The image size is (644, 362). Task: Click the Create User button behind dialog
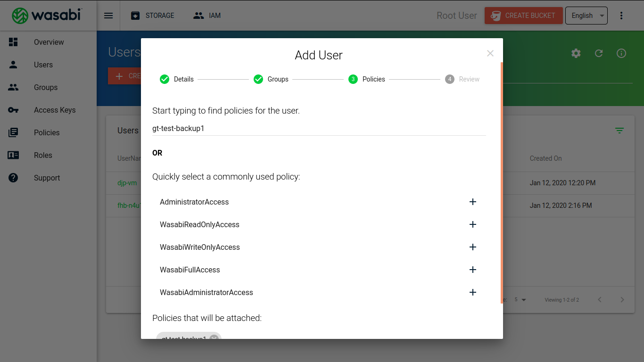point(124,76)
